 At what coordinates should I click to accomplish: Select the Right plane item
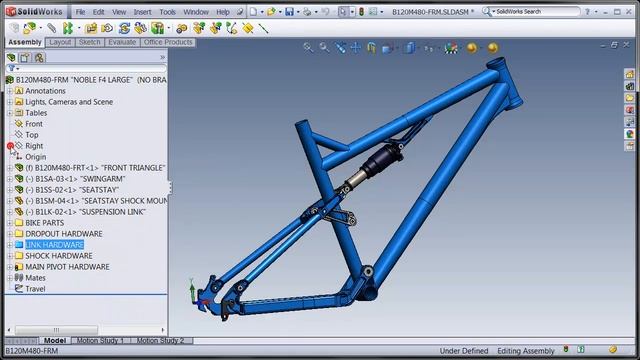coord(34,146)
